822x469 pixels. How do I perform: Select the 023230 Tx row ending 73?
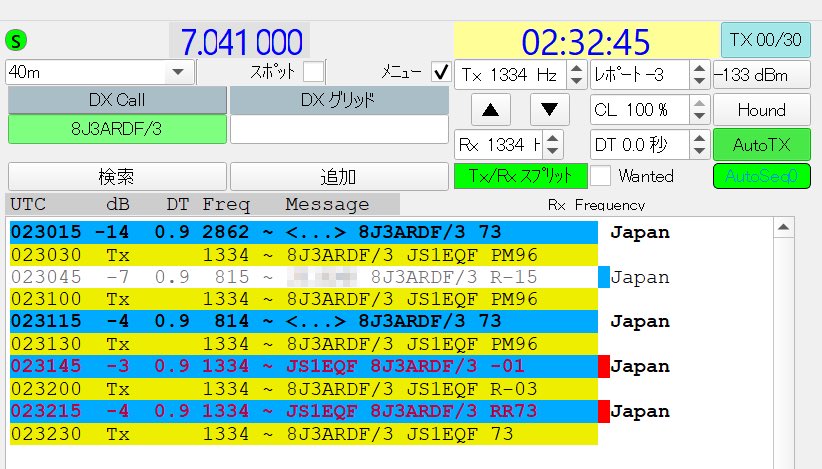point(304,434)
